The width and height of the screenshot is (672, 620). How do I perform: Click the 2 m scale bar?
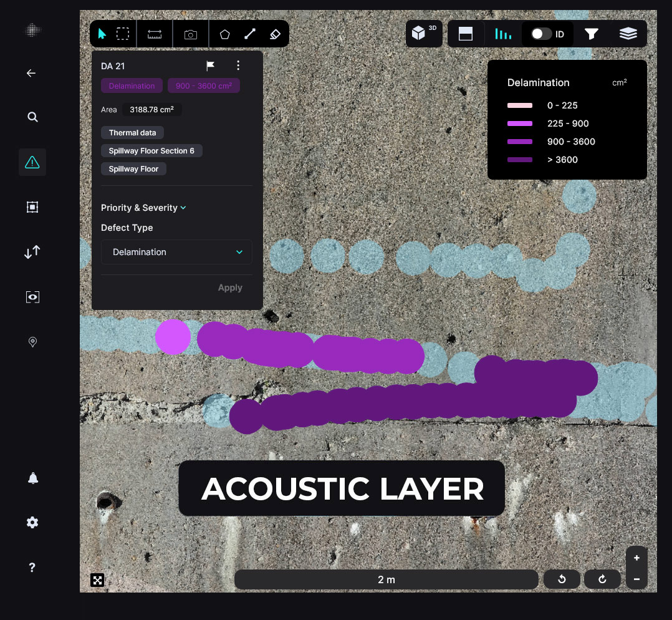(386, 579)
